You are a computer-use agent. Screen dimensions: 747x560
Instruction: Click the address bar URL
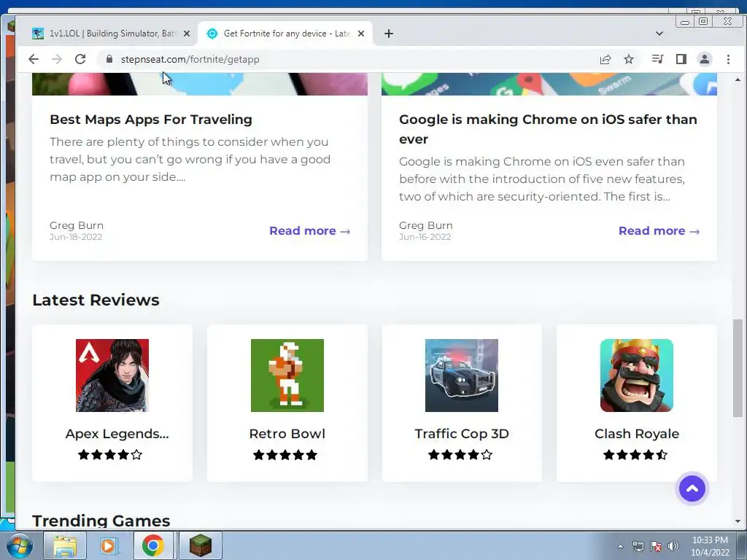[190, 59]
